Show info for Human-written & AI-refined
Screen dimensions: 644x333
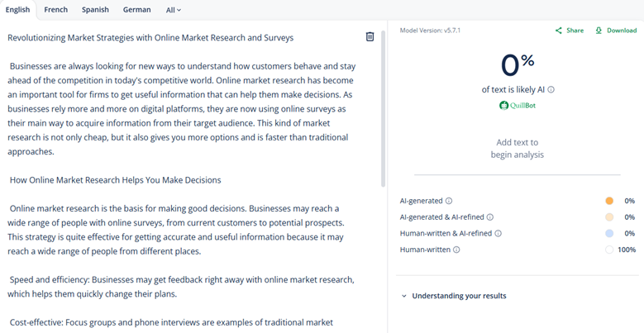click(498, 234)
